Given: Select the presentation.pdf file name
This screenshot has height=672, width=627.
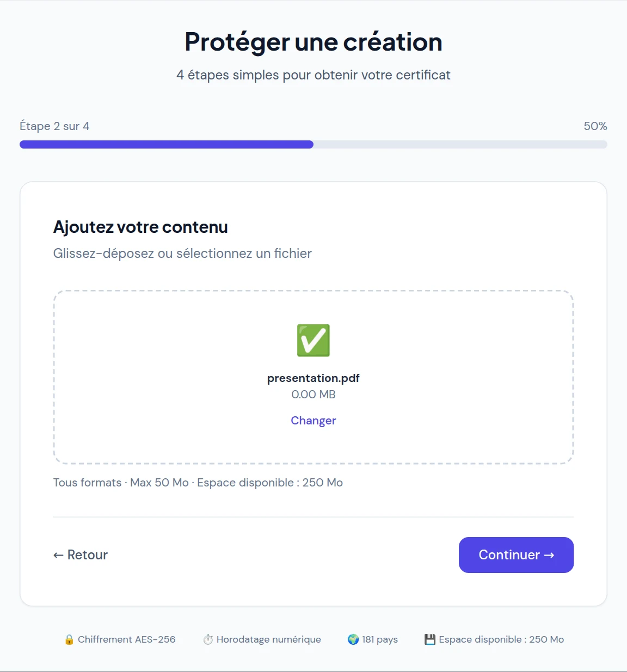Looking at the screenshot, I should [x=313, y=378].
